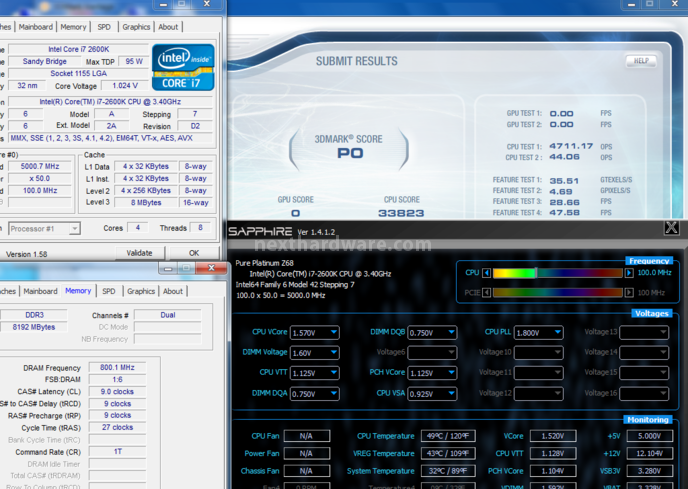Click CPU TEST 1 result 4711.17
688x489 pixels.
tap(571, 146)
